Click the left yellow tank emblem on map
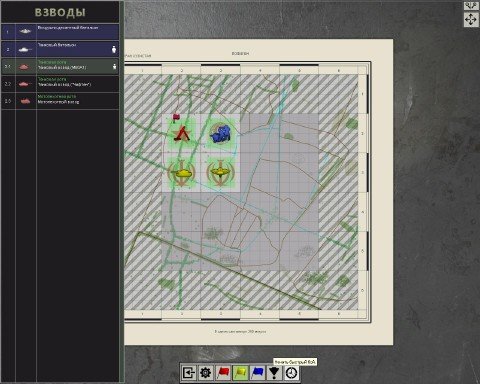This screenshot has width=480, height=384. 181,173
